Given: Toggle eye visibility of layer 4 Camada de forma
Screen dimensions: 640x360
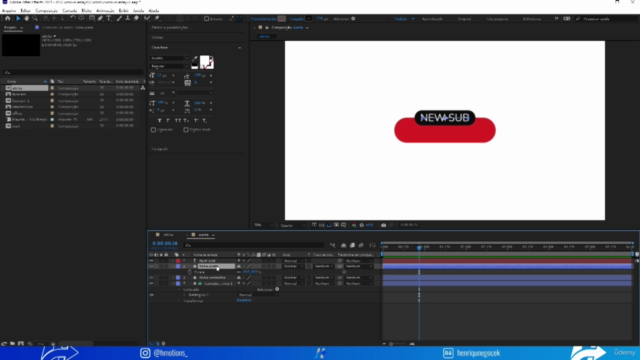Looking at the screenshot, I should click(x=151, y=283).
